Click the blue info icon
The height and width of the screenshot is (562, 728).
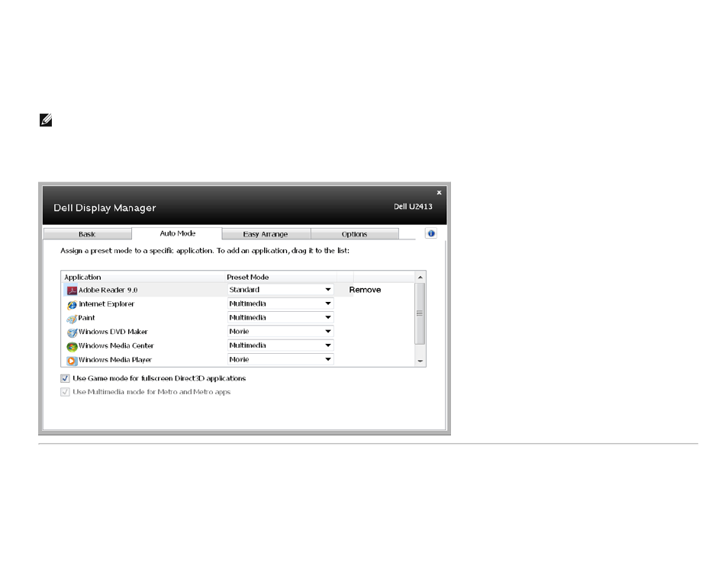[431, 233]
